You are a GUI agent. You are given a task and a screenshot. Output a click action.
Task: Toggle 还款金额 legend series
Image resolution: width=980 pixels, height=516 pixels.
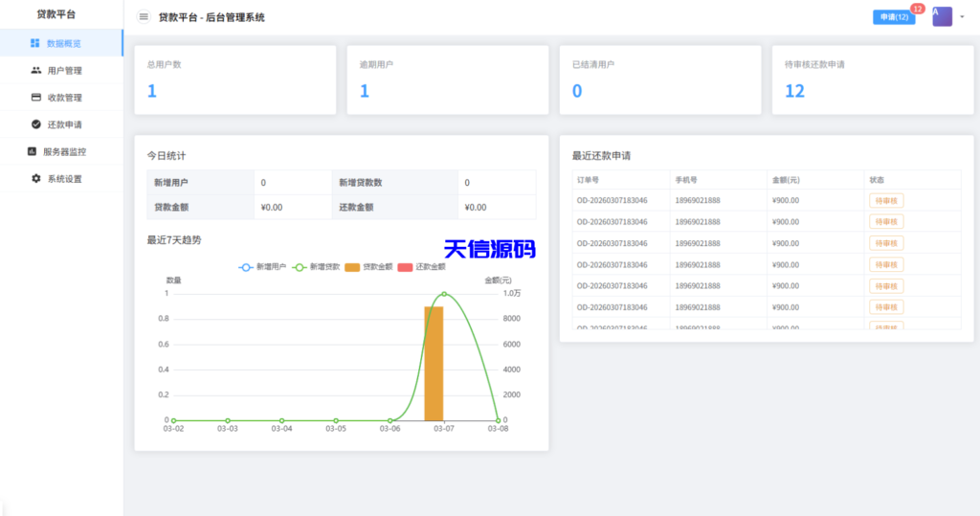tap(422, 267)
